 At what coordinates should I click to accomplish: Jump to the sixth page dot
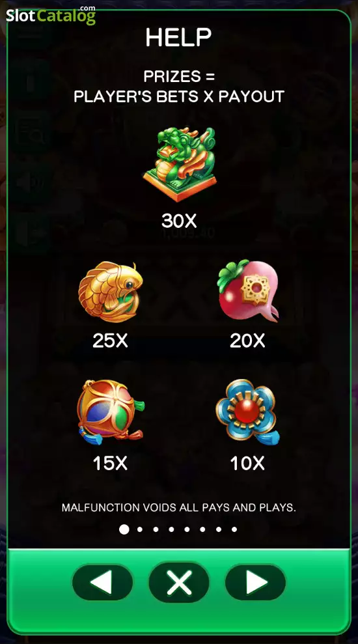[202, 529]
